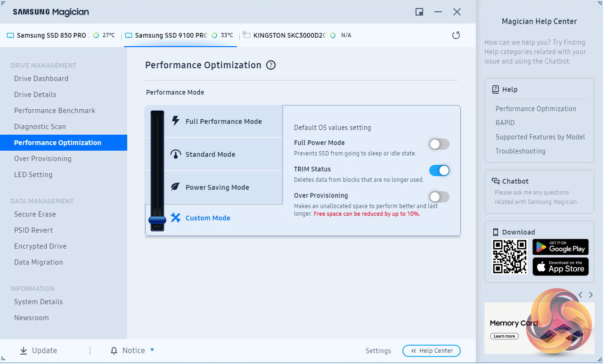Click the Help book icon
Image resolution: width=604 pixels, height=364 pixels.
[496, 89]
